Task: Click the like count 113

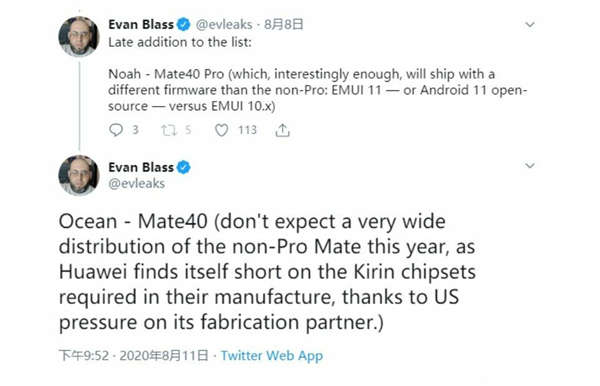Action: click(247, 130)
